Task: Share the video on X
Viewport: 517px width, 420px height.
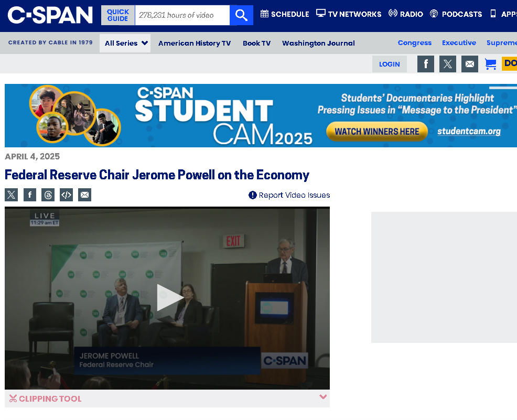Action: pyautogui.click(x=11, y=195)
